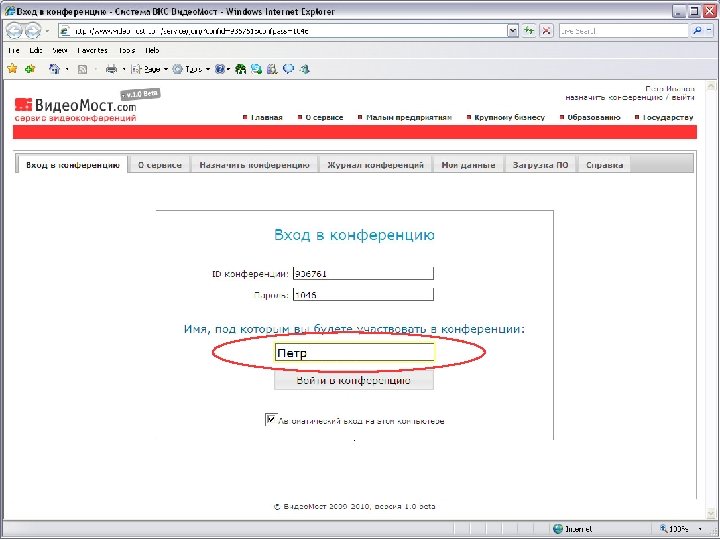Screen dimensions: 720x540
Task: Expand the address bar history dropdown
Action: pos(513,31)
